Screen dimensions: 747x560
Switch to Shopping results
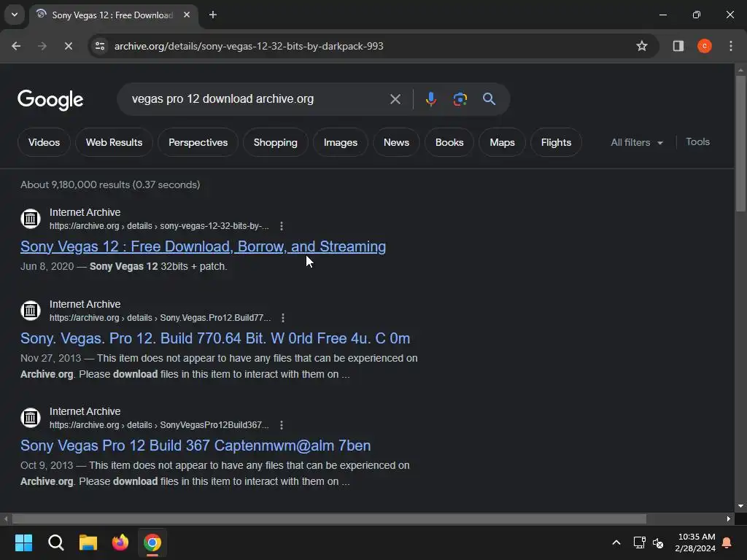pyautogui.click(x=275, y=142)
